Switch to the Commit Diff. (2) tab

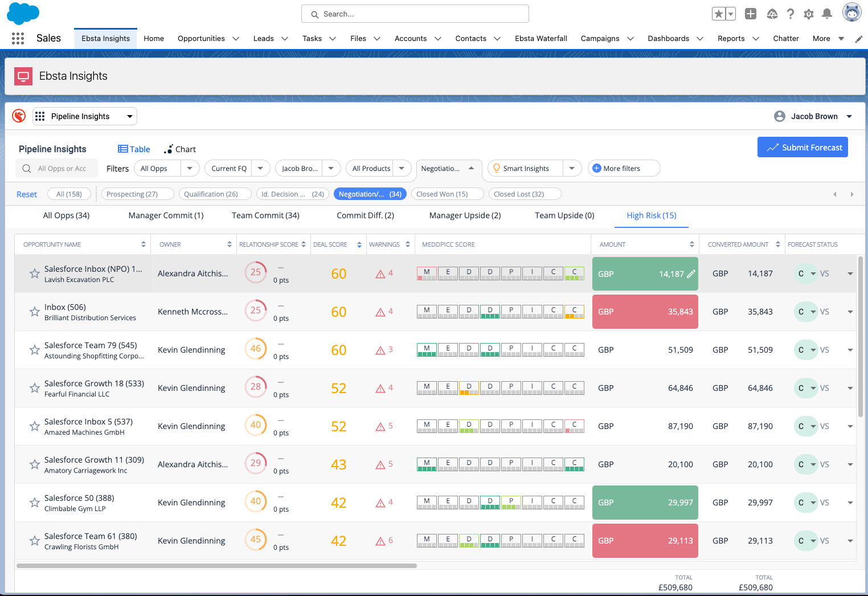(x=365, y=215)
